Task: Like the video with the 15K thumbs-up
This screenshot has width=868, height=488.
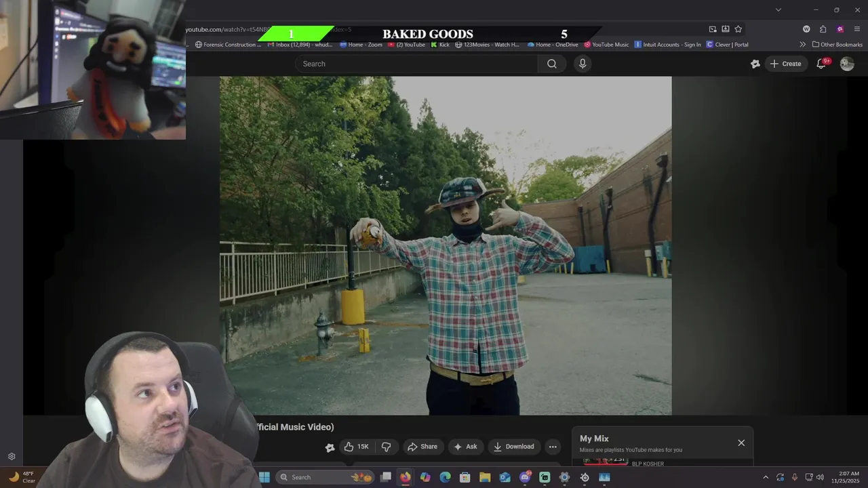Action: click(356, 447)
